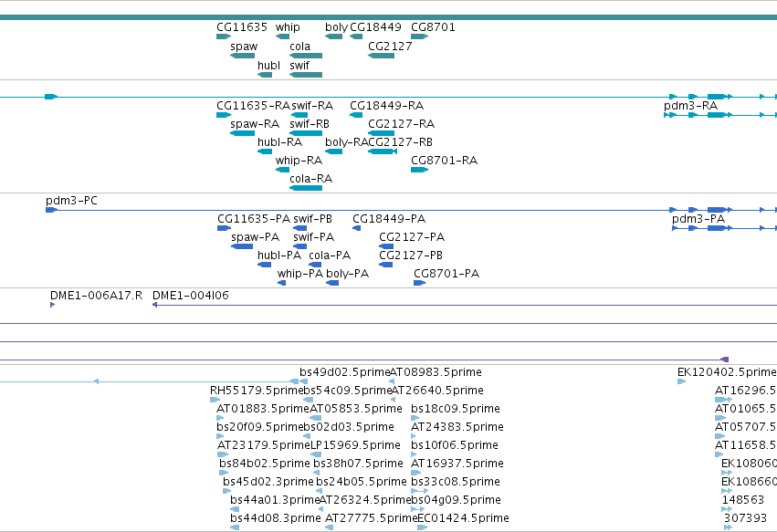Select the AT26640.5prime EST

pos(393,400)
